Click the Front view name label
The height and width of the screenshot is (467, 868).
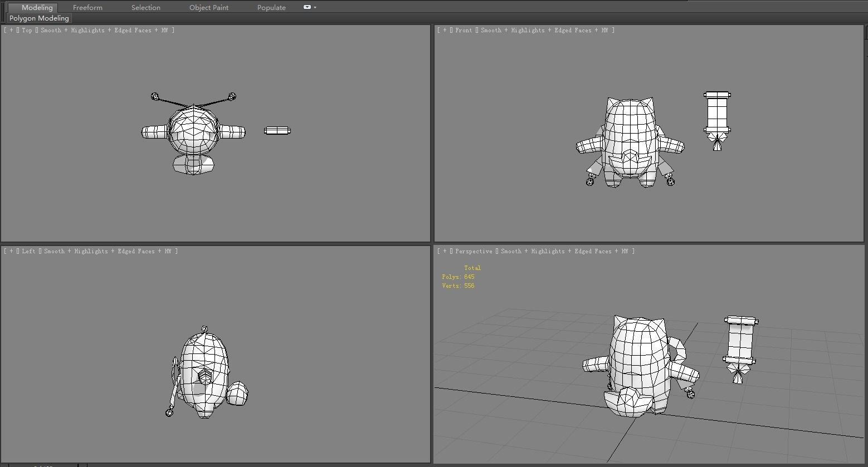[464, 30]
